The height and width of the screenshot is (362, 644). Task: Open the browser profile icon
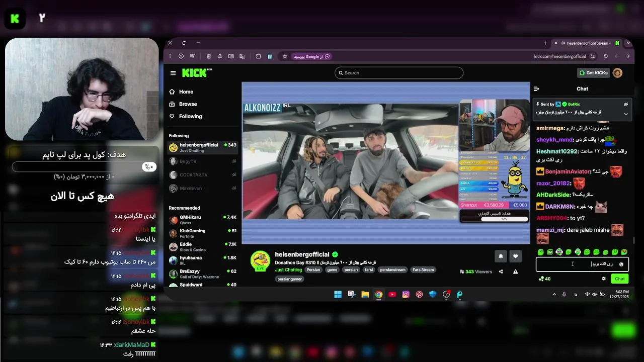tap(181, 56)
